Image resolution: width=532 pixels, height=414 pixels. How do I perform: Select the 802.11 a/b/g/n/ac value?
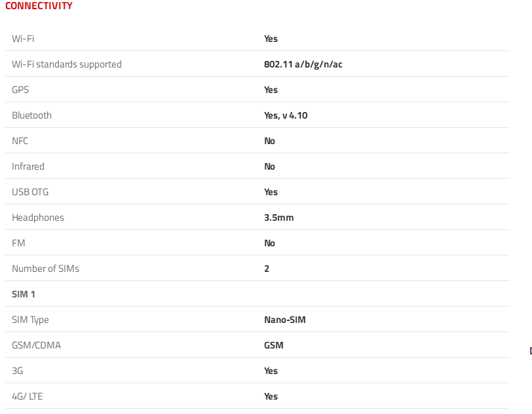tap(303, 64)
